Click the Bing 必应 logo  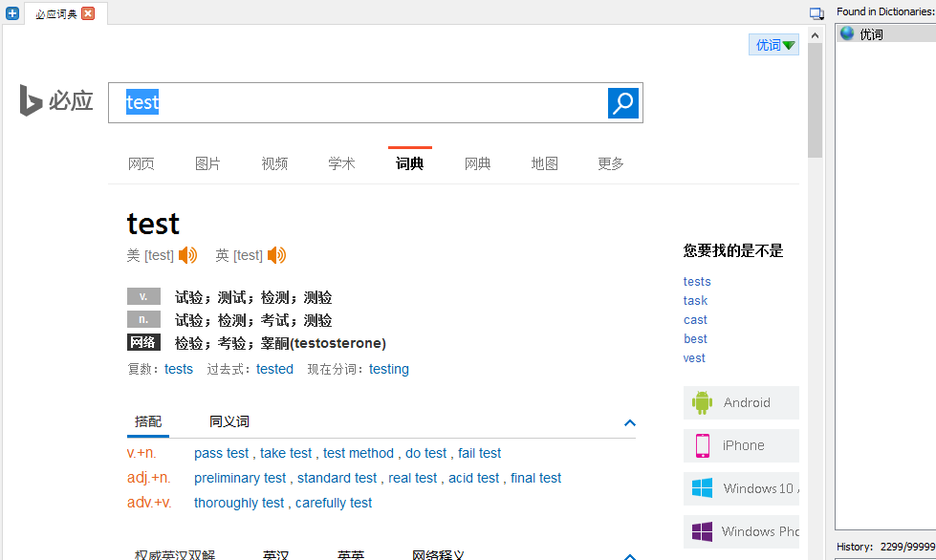tap(56, 100)
